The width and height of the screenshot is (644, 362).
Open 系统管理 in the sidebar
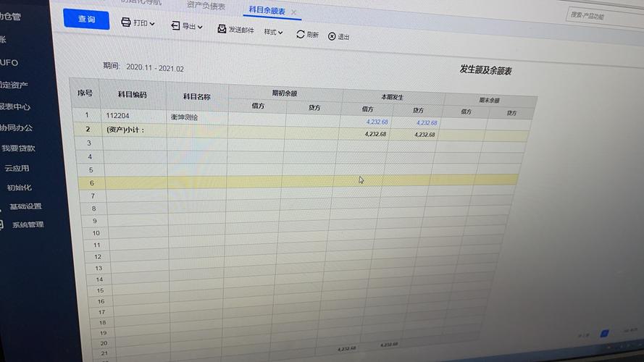coord(28,225)
